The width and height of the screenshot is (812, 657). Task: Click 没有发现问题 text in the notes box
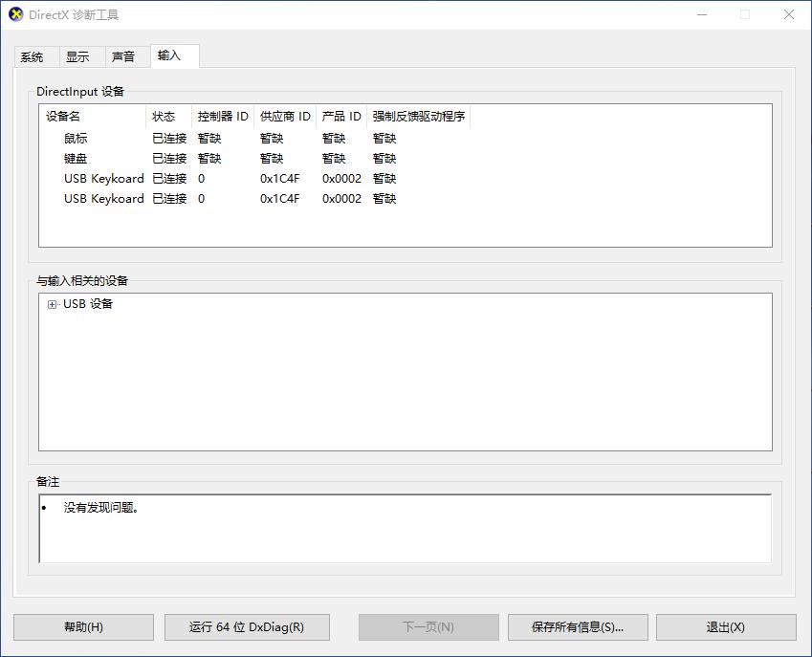pos(101,508)
